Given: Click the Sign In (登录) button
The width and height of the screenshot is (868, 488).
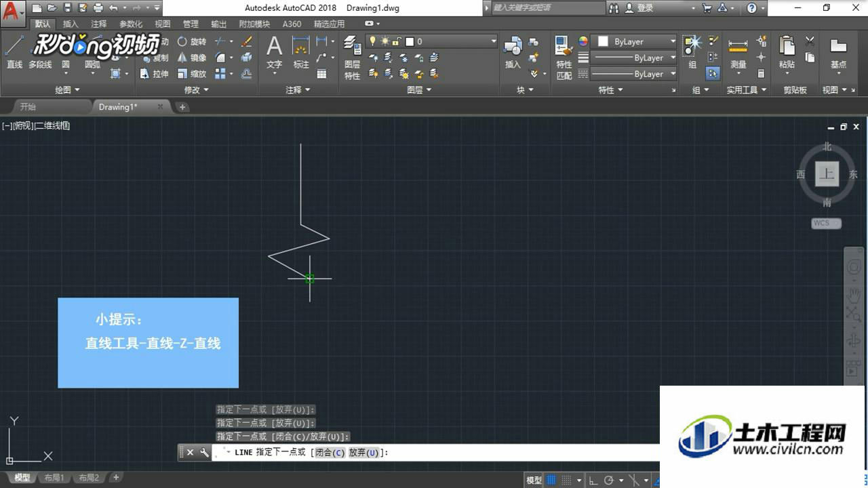Looking at the screenshot, I should pos(639,8).
